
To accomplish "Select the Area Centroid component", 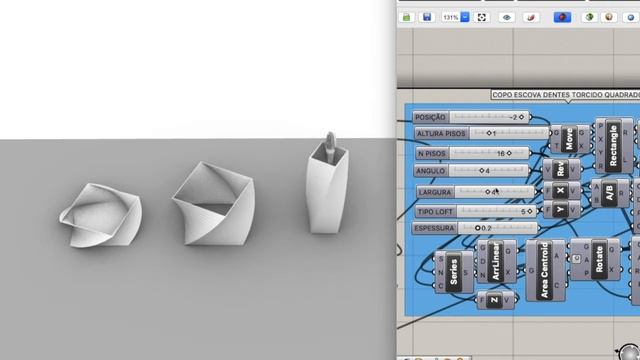I will click(545, 270).
